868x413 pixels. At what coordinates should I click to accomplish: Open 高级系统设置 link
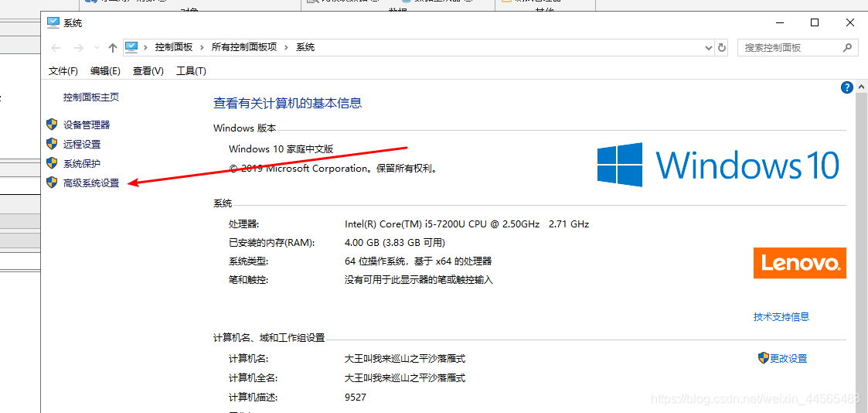pos(91,183)
